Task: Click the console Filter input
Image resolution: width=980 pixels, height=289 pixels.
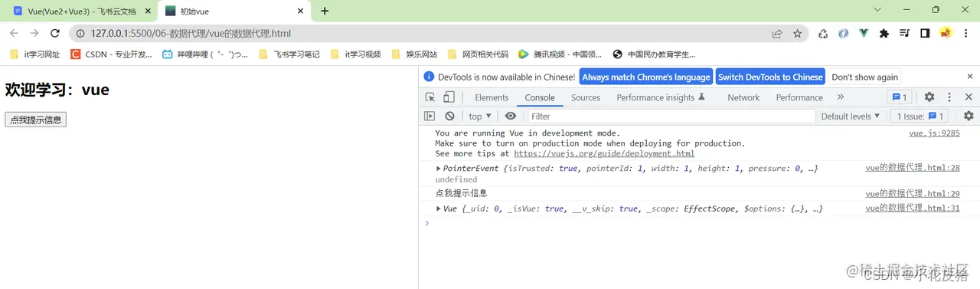Action: pyautogui.click(x=671, y=116)
